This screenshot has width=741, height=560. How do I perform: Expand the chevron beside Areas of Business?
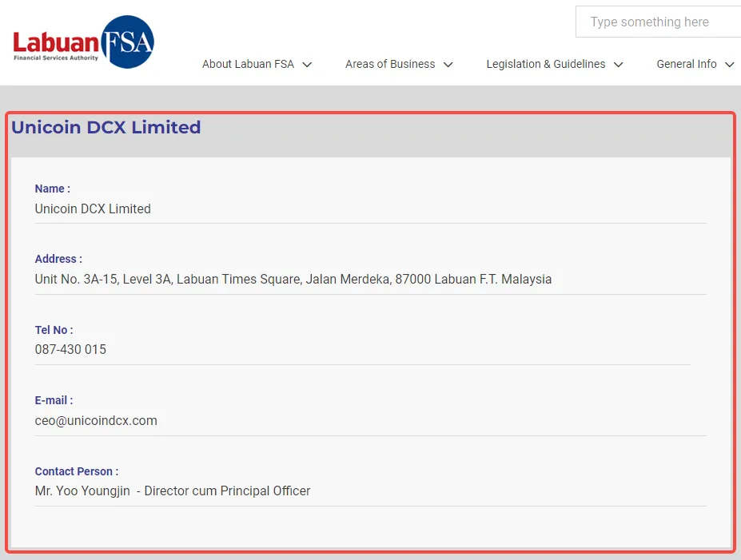tap(448, 65)
